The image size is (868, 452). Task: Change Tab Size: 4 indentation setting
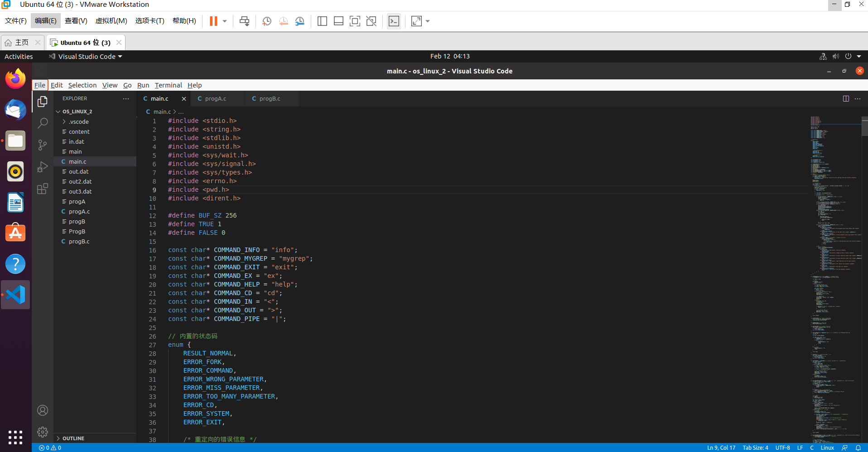(x=755, y=447)
